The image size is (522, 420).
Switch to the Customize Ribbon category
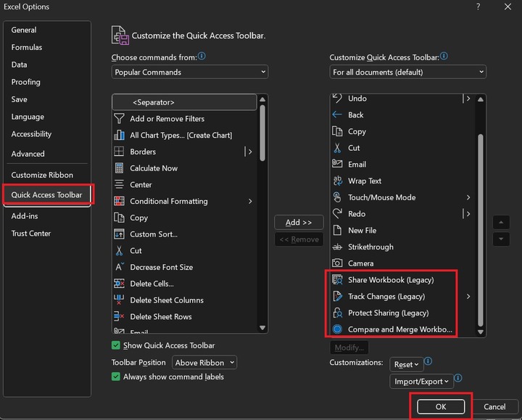point(42,175)
